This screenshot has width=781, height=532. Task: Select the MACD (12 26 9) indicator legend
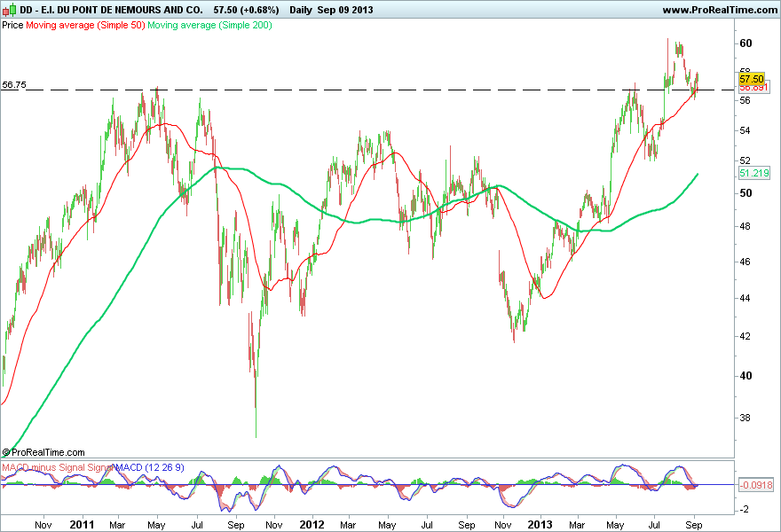point(150,468)
